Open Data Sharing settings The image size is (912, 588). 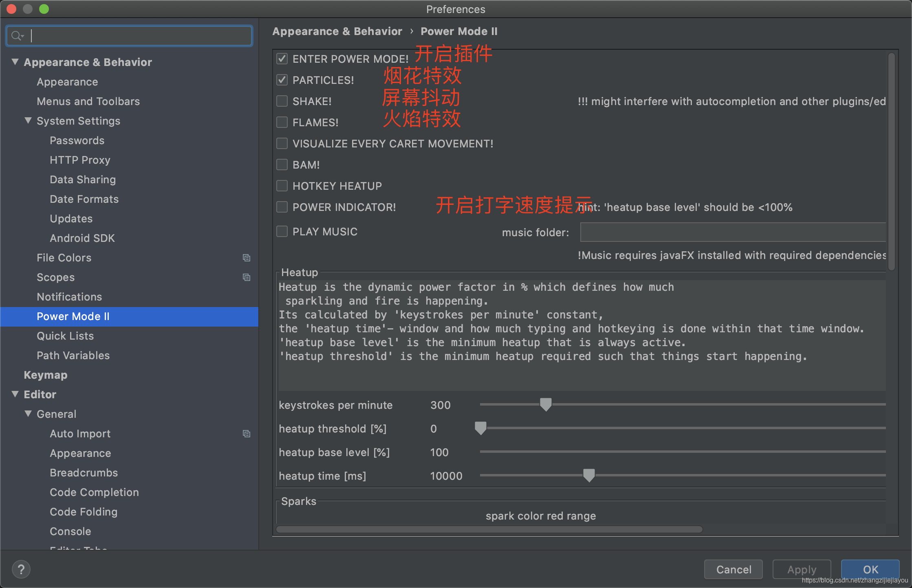[83, 180]
